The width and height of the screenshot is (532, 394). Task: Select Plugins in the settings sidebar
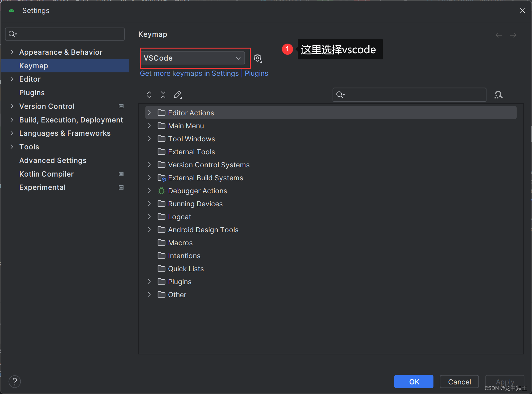click(65, 92)
